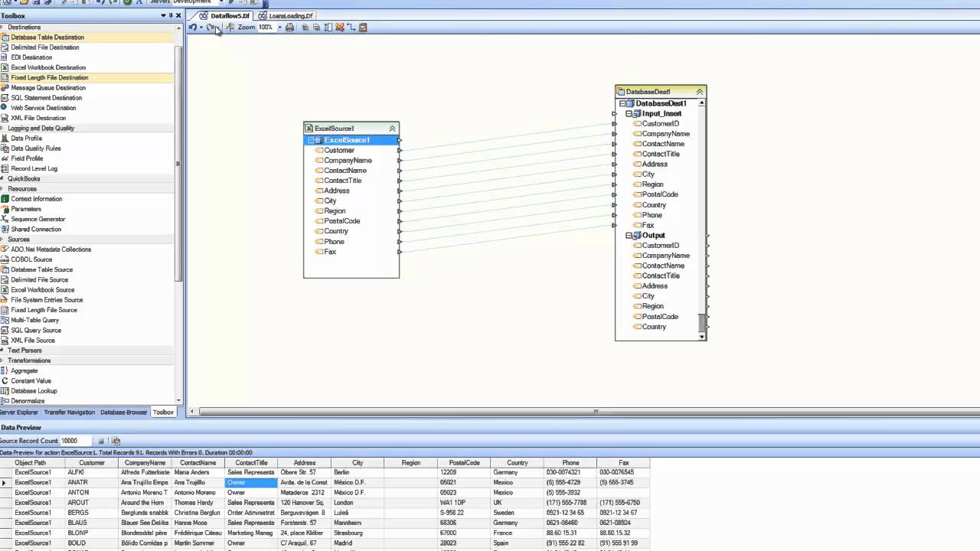Image resolution: width=980 pixels, height=551 pixels.
Task: Click the auto-layout icon left of Zoom
Action: [230, 28]
